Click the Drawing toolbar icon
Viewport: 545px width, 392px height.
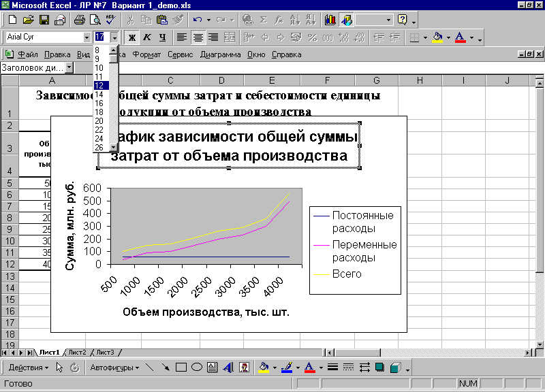pos(346,20)
